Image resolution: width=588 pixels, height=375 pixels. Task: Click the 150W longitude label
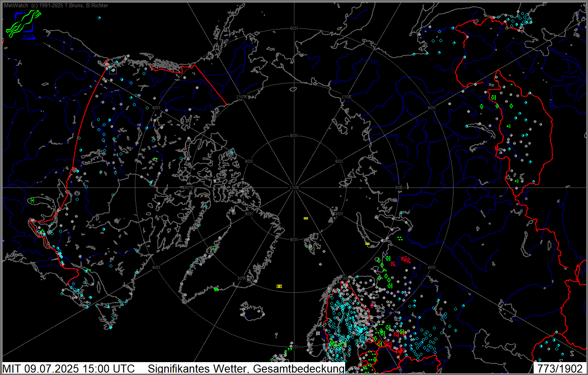point(242,97)
